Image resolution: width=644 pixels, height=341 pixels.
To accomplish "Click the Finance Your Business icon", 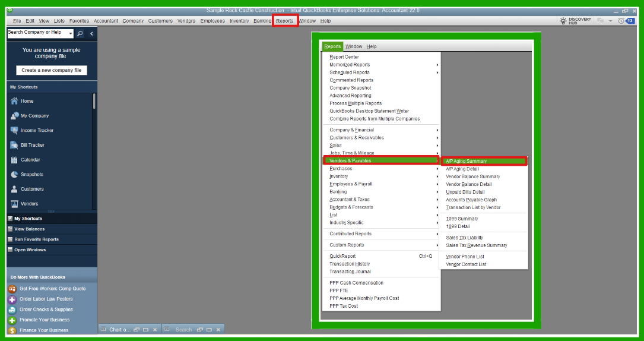I will tap(12, 330).
